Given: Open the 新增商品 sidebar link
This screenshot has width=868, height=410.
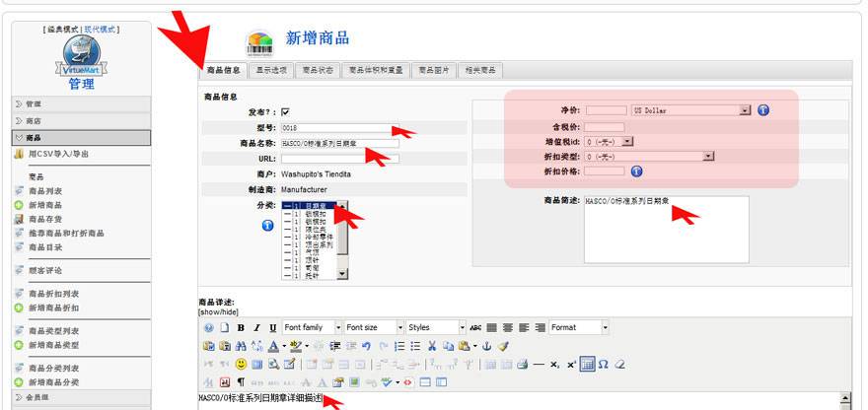Looking at the screenshot, I should (45, 205).
